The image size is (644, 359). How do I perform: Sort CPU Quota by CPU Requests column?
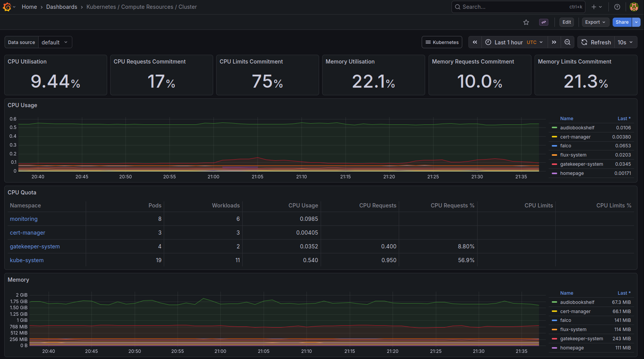tap(378, 206)
